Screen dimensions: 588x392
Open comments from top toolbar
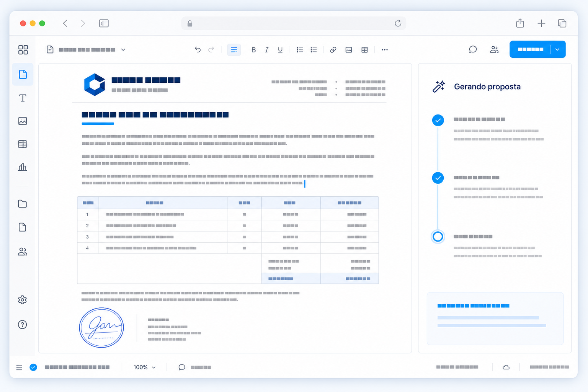pyautogui.click(x=473, y=49)
